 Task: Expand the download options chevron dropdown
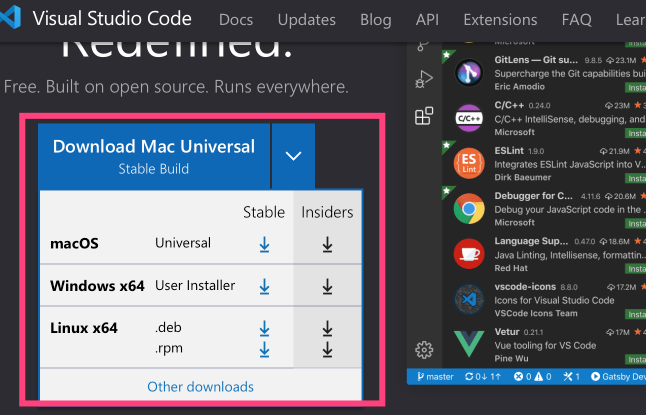pos(293,156)
